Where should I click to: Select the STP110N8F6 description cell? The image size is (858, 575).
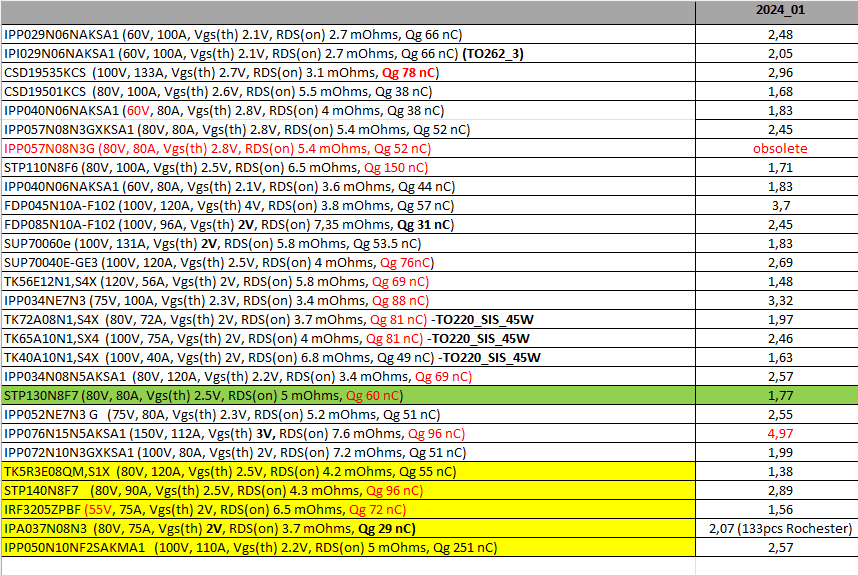(349, 167)
